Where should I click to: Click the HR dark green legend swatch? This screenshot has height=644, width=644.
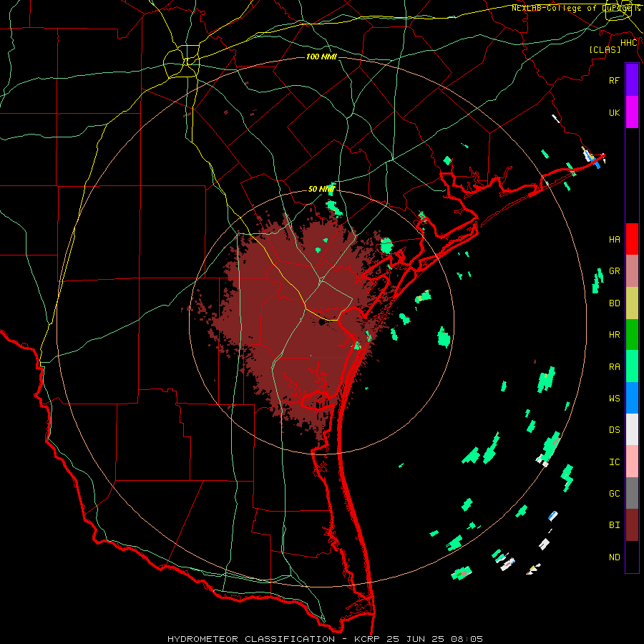click(x=632, y=335)
